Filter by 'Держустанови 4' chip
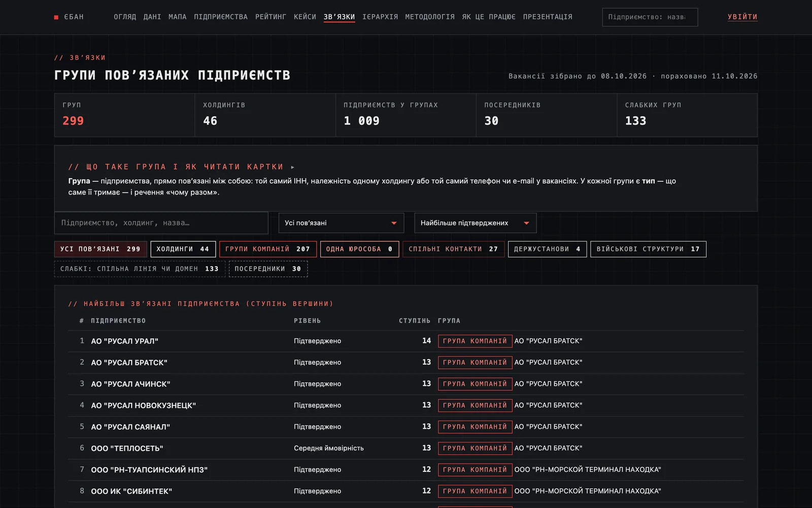 [x=548, y=249]
